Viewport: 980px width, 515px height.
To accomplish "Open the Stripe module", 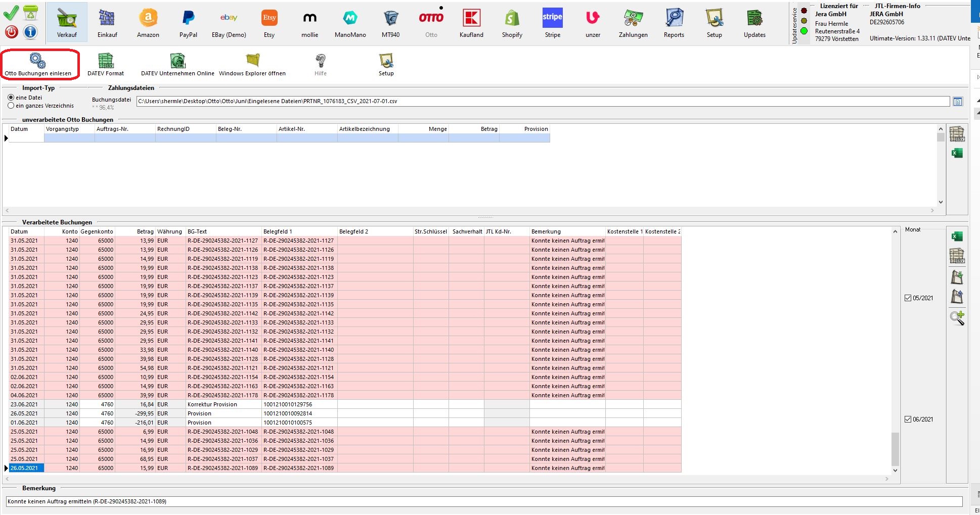I will 552,23.
